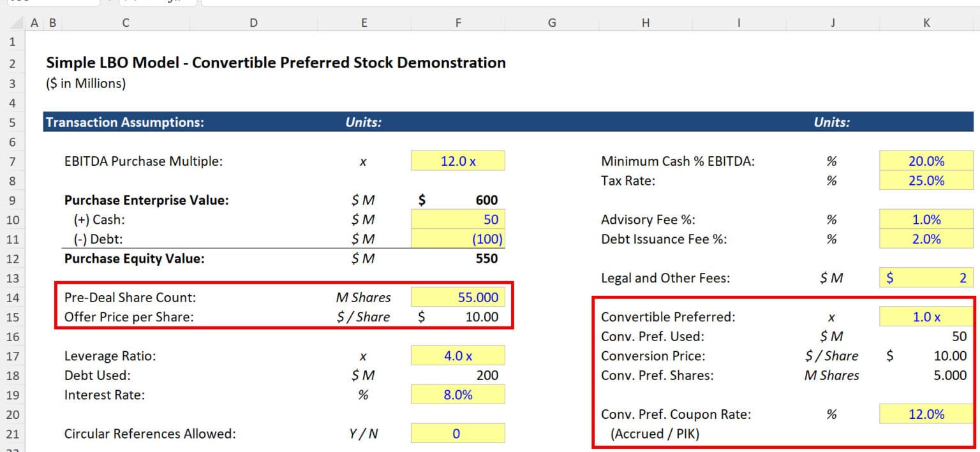Select the EBITDA Purchase Multiple cell showing 12.0 x
This screenshot has width=980, height=452.
457,161
